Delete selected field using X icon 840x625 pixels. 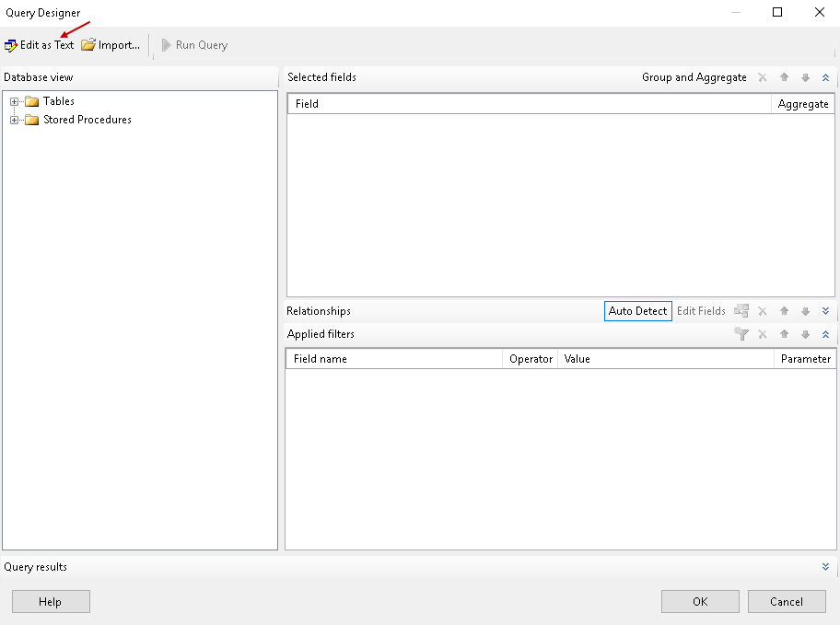point(763,77)
